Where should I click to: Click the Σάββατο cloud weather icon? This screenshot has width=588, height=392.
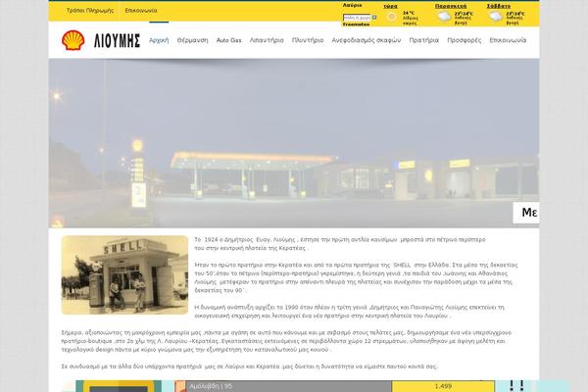pyautogui.click(x=495, y=17)
